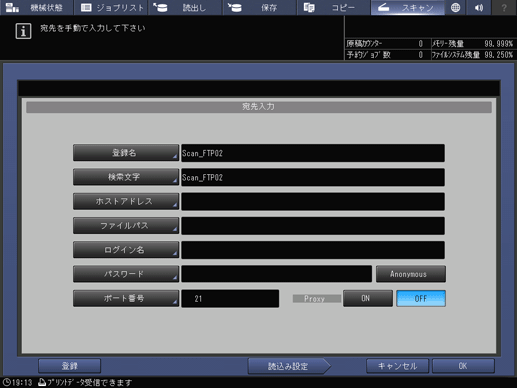Click the 登録名 field showing Scan_FTP02

[313, 153]
